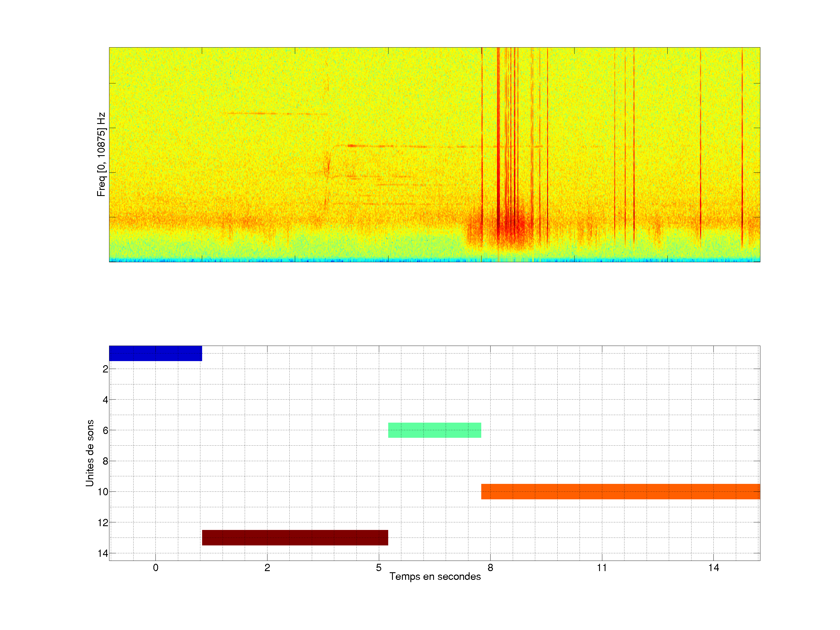The image size is (840, 630).
Task: Click y-axis tick label 4
Action: [x=105, y=400]
